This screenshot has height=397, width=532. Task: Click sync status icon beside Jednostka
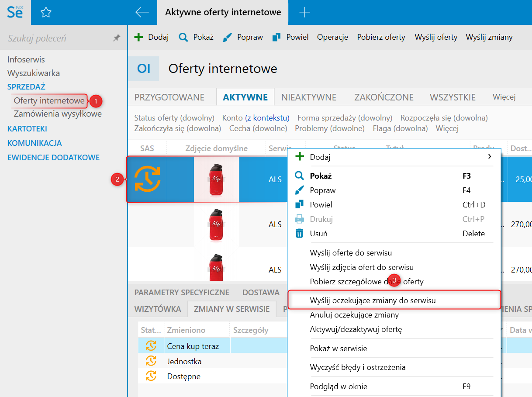tap(151, 361)
